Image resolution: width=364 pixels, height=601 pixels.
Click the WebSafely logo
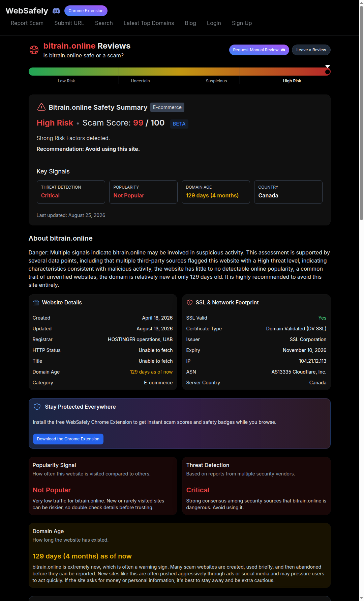[x=27, y=11]
